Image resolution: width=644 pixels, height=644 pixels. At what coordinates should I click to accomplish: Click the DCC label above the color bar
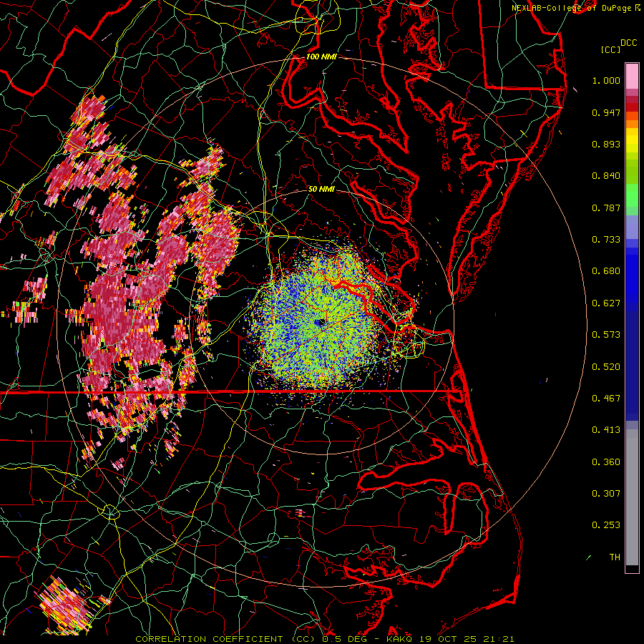pos(628,43)
